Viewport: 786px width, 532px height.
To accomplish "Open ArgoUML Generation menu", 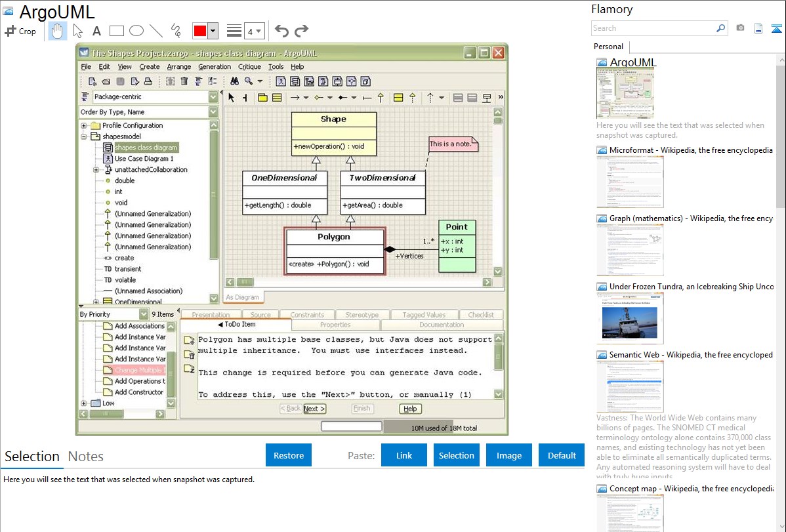I will [x=215, y=67].
